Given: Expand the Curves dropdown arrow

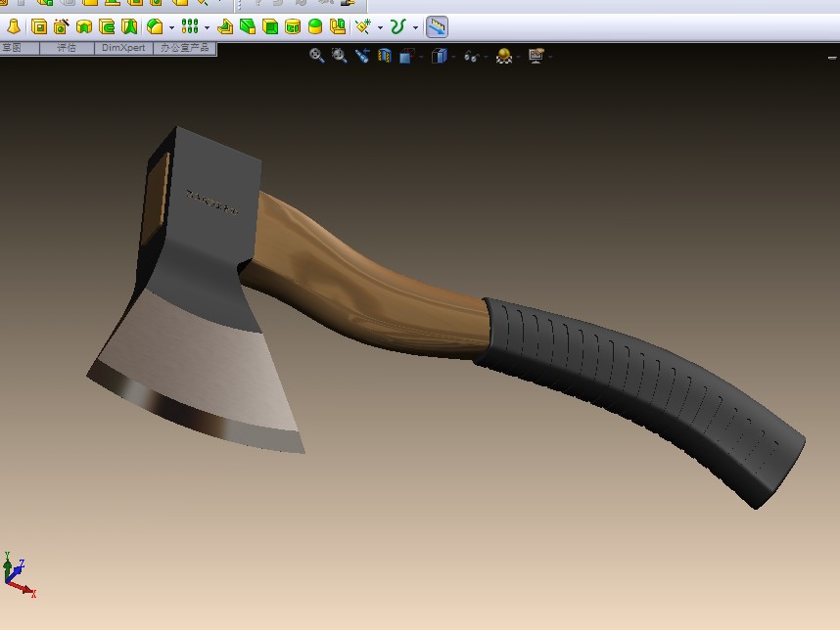Looking at the screenshot, I should pyautogui.click(x=415, y=27).
